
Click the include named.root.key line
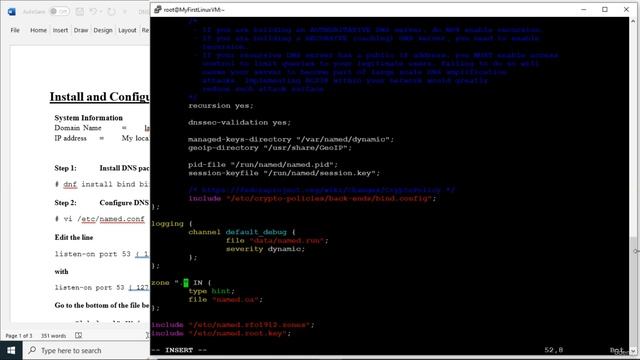coord(221,333)
